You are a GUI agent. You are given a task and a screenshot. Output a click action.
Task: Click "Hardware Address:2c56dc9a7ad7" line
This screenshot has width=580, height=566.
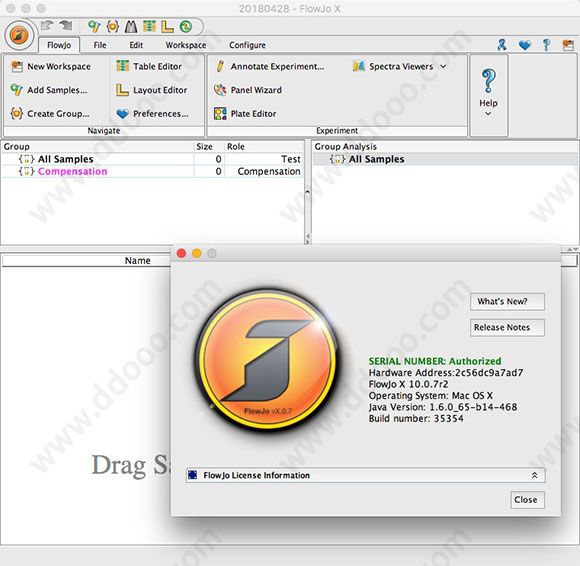(446, 373)
